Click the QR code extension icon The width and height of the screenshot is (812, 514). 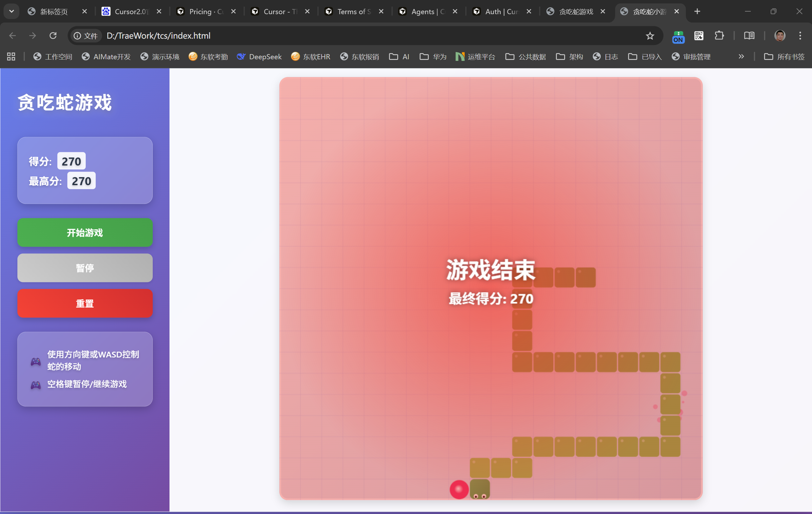tap(699, 36)
